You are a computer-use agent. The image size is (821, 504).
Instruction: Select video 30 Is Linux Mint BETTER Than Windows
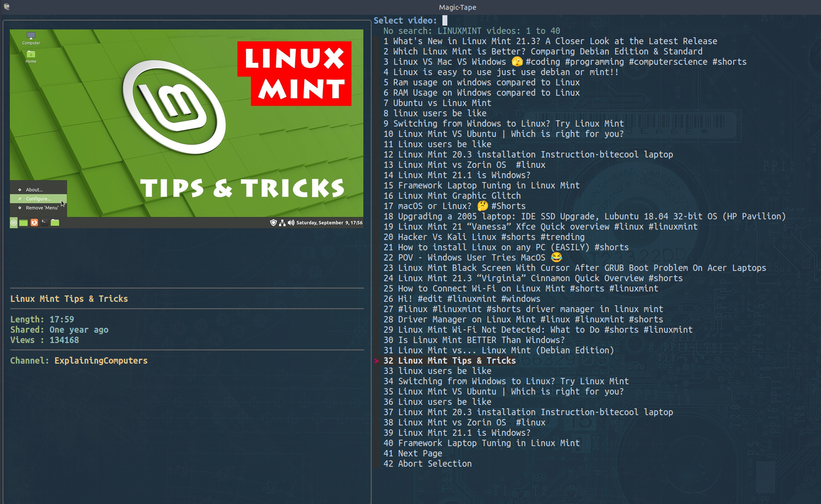[474, 340]
